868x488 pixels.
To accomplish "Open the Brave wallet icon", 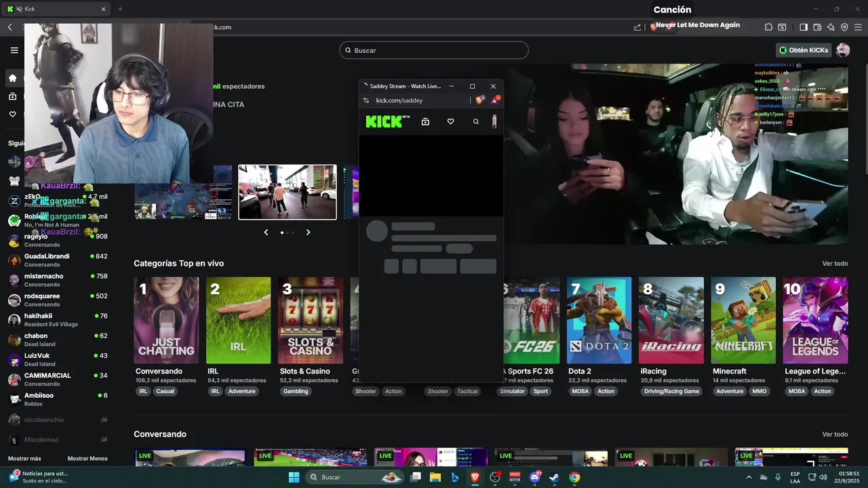I will pos(817,27).
